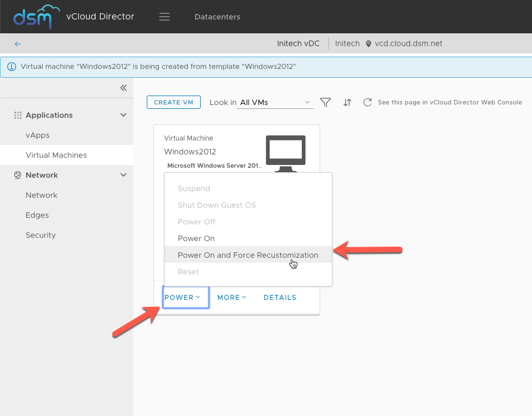Collapse the Network section chevron

123,175
